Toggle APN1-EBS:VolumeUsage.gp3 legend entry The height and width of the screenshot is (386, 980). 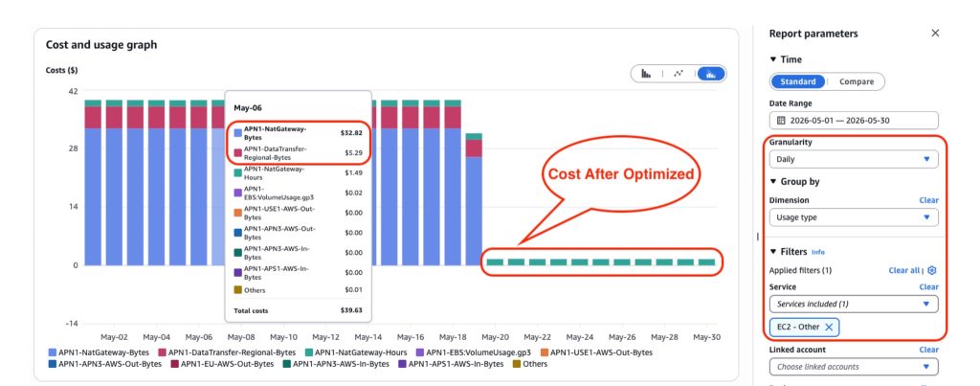coord(473,352)
